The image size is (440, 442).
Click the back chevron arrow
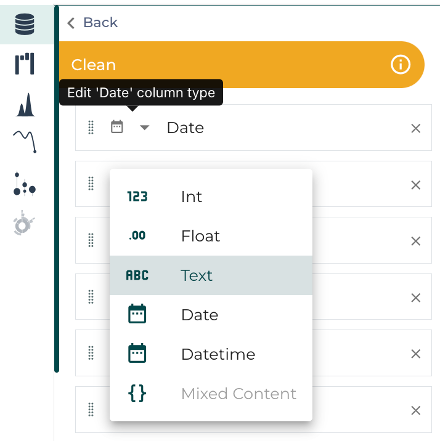pos(71,23)
